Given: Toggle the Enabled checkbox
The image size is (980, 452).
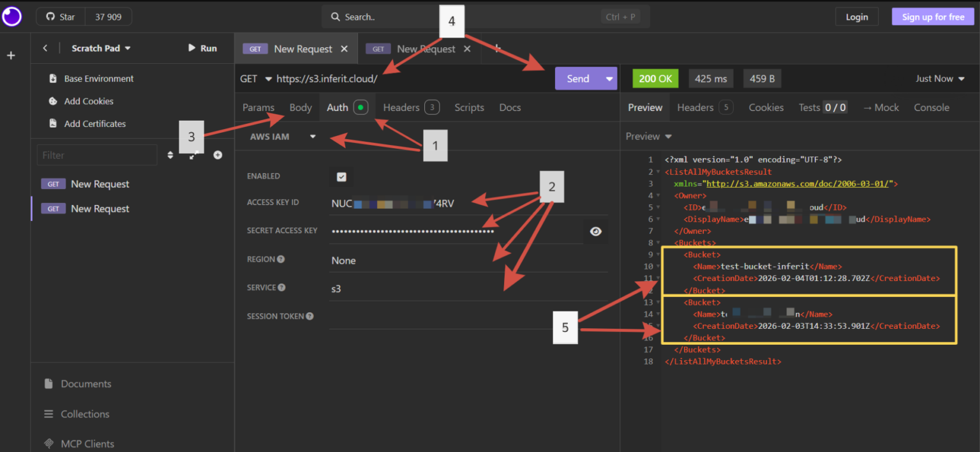Looking at the screenshot, I should coord(341,176).
